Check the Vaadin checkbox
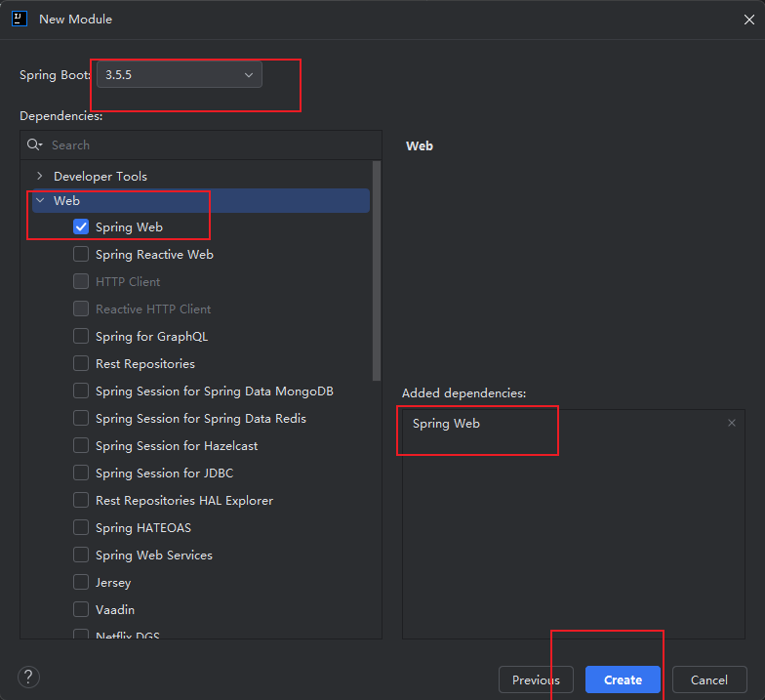This screenshot has width=765, height=700. coord(81,609)
